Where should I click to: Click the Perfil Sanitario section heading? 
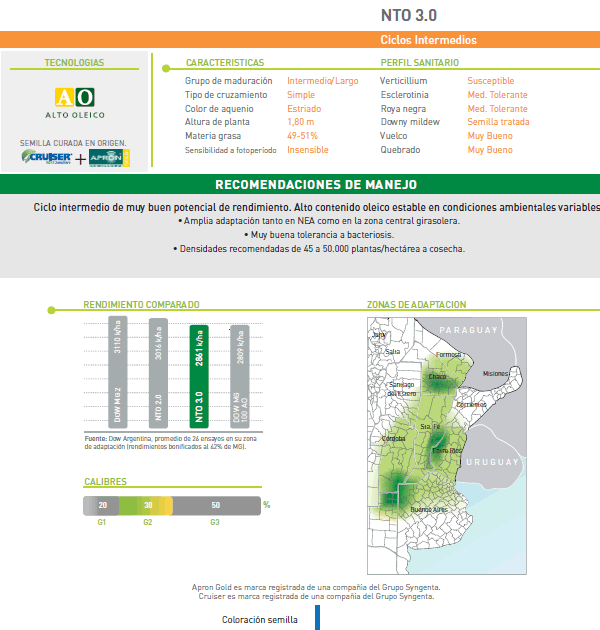point(419,62)
